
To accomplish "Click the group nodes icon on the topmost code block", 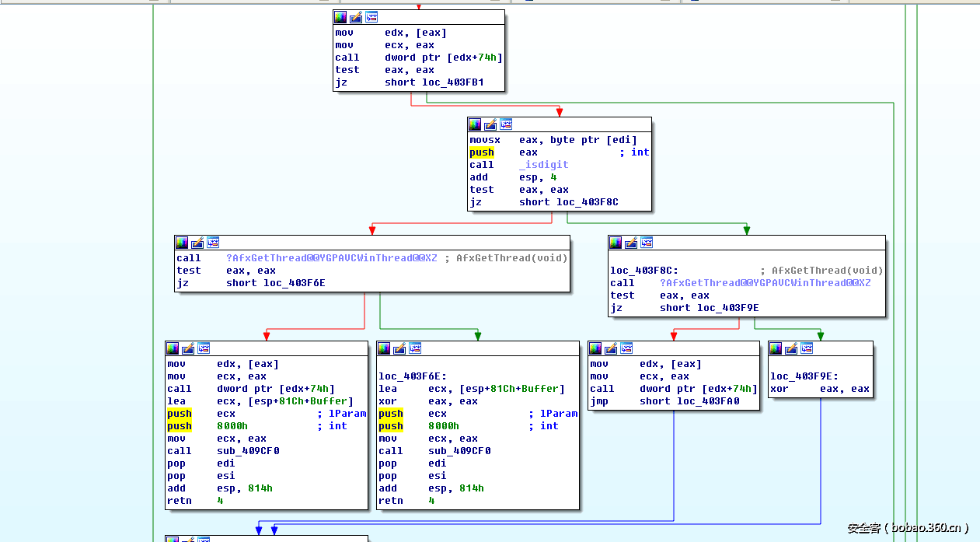I will pyautogui.click(x=371, y=17).
